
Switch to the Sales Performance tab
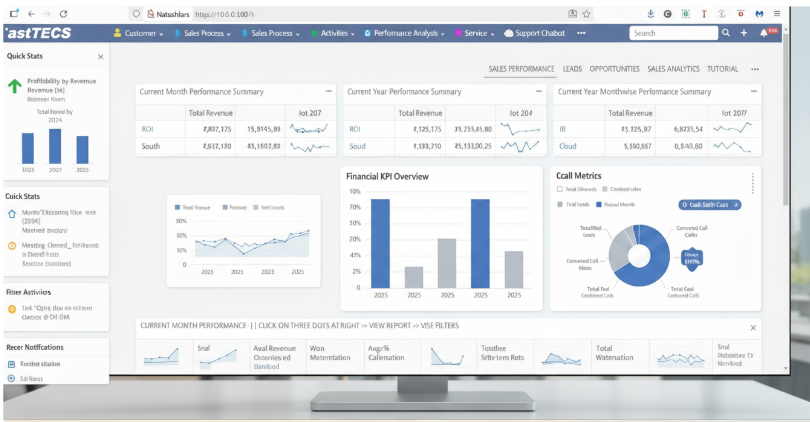coord(521,69)
